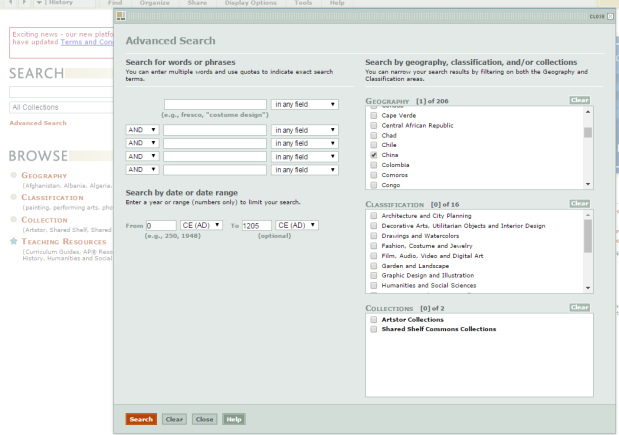Click the down arrow of the Classification list scrollbar
619x435 pixels.
pos(588,288)
